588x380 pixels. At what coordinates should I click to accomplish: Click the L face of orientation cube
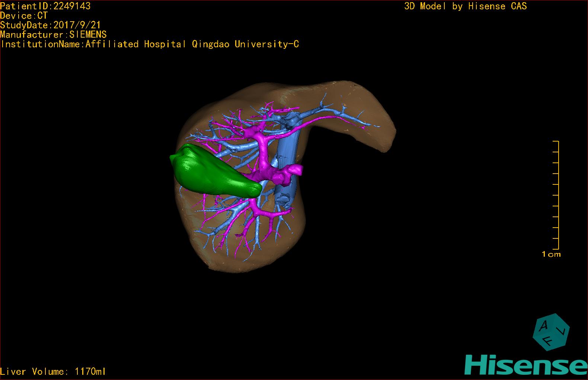[x=563, y=331]
